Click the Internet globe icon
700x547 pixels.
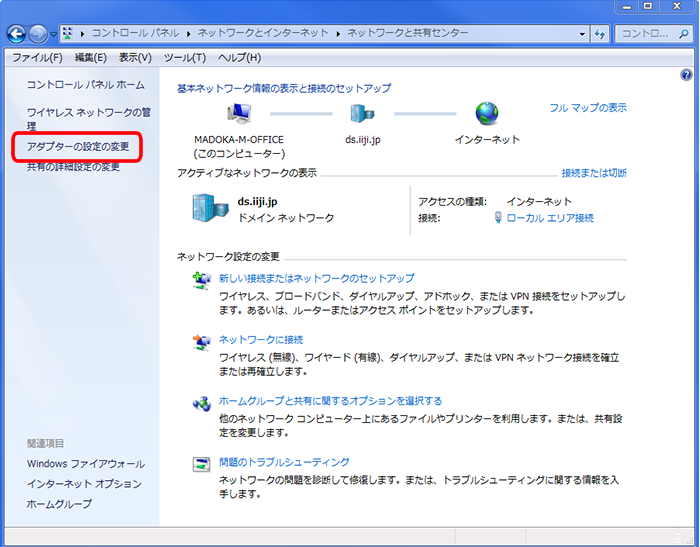tap(487, 113)
